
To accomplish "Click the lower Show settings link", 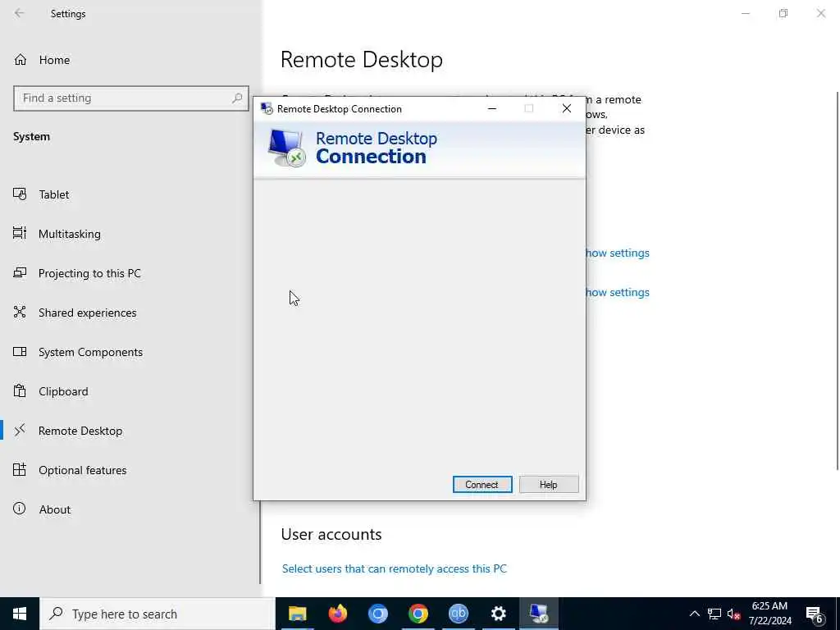I will point(617,293).
